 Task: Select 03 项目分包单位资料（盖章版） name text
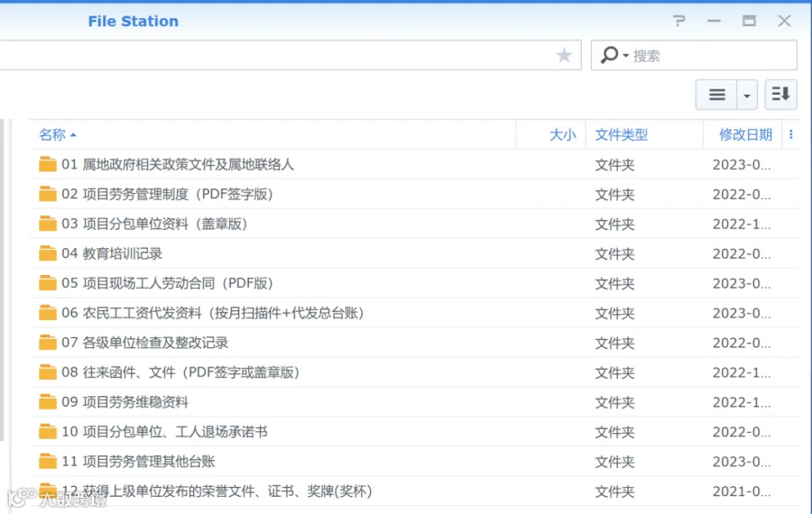tap(155, 224)
